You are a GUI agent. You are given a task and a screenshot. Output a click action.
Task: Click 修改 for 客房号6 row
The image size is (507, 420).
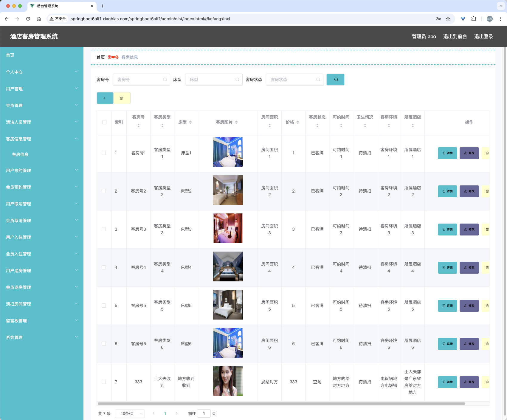[469, 344]
